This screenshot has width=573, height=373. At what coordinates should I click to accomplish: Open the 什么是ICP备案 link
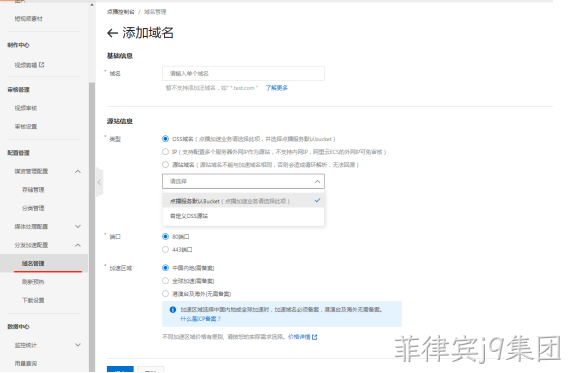(200, 319)
